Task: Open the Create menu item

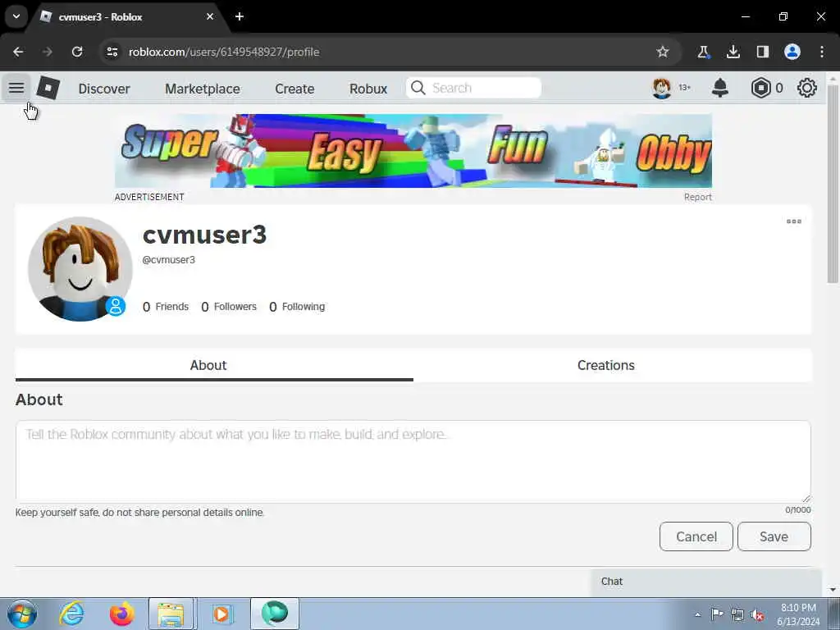Action: pyautogui.click(x=294, y=89)
